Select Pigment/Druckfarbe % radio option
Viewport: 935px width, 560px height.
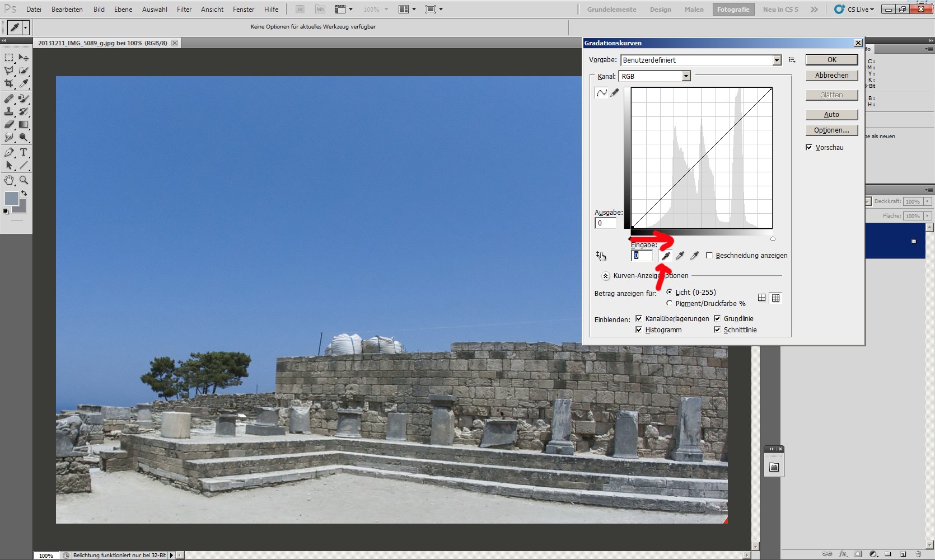669,303
